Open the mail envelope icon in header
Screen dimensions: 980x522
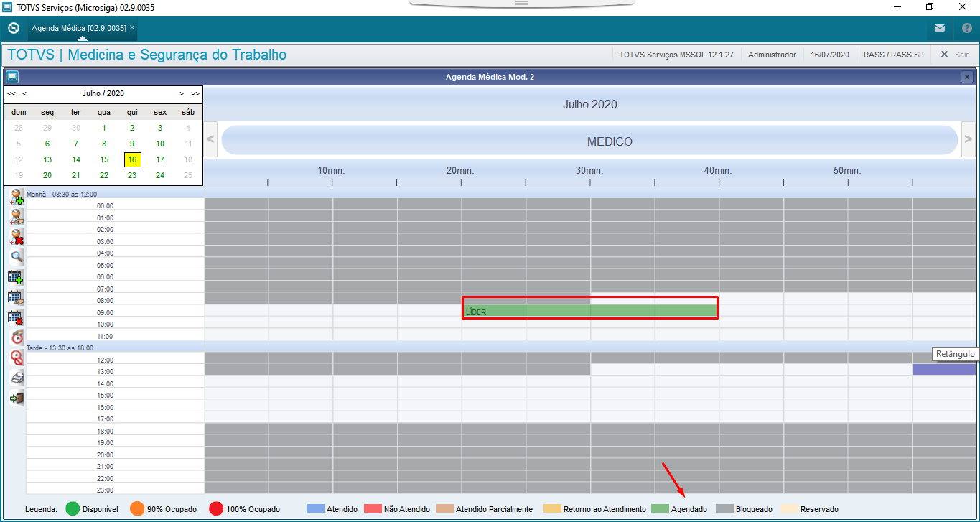click(940, 29)
